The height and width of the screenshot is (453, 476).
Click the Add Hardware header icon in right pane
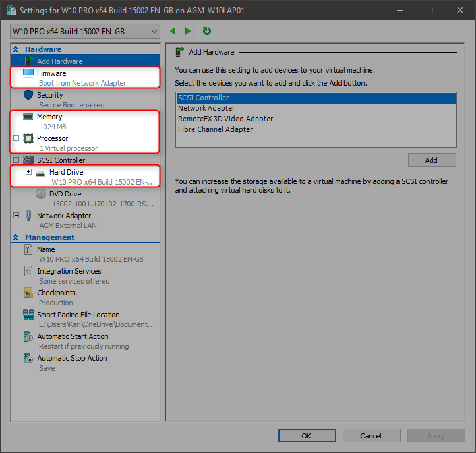(179, 52)
